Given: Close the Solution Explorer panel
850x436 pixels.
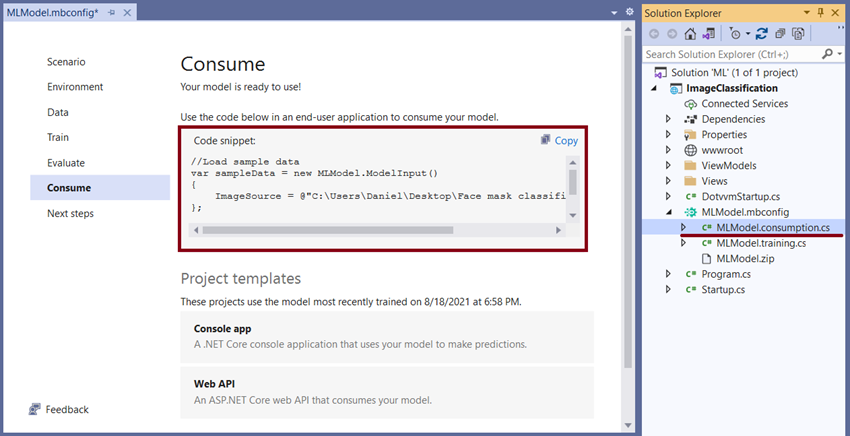Looking at the screenshot, I should 835,12.
